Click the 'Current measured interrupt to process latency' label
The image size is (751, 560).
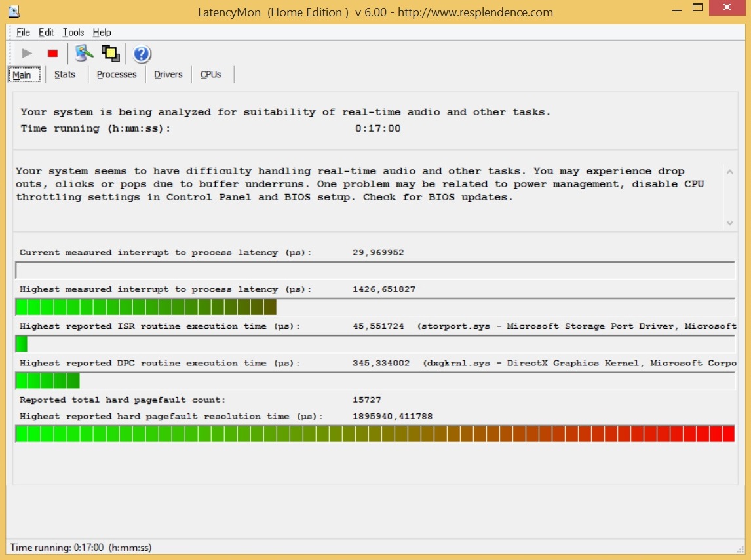coord(166,252)
